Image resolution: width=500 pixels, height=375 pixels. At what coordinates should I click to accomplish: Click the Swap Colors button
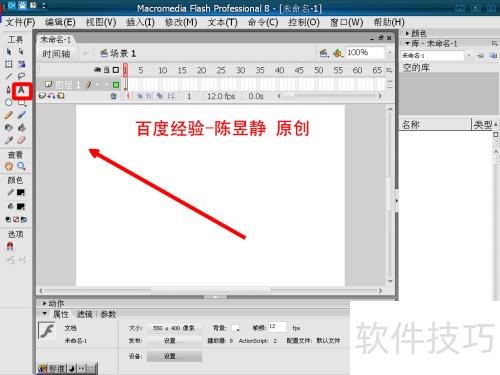point(24,219)
